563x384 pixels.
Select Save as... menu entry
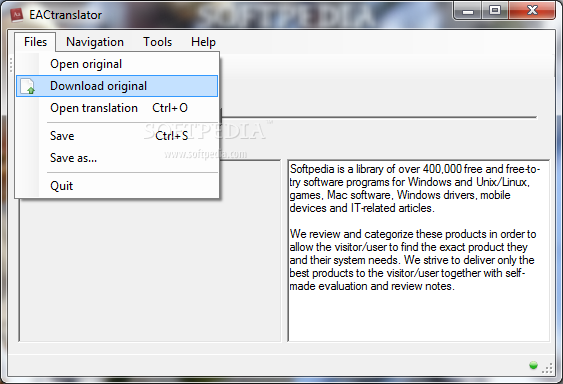pos(117,158)
